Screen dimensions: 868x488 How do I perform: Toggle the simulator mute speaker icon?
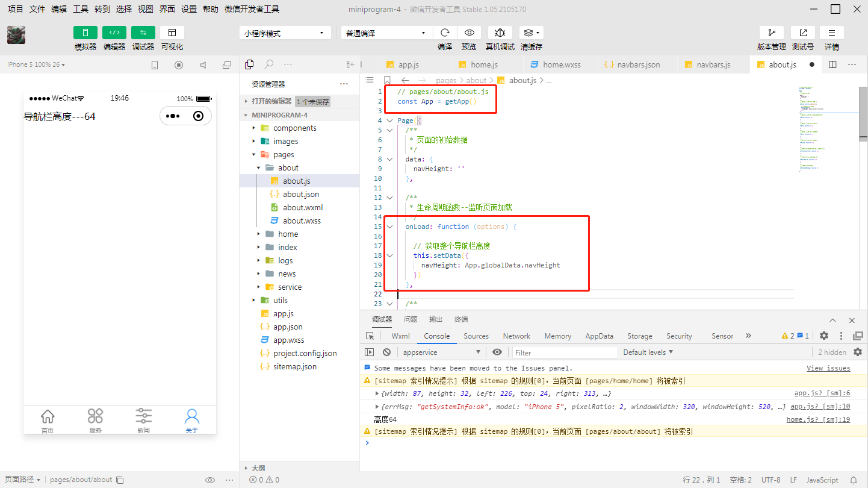[203, 65]
